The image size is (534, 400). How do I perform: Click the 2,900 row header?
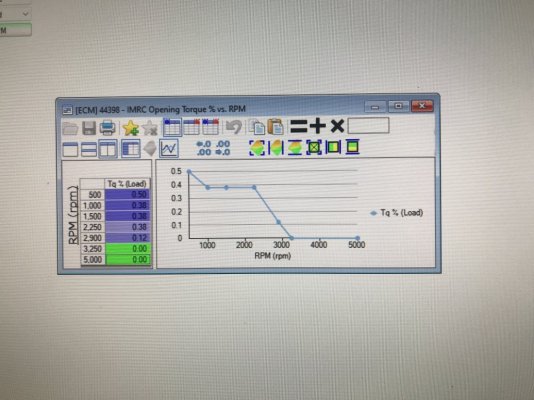[x=92, y=238]
